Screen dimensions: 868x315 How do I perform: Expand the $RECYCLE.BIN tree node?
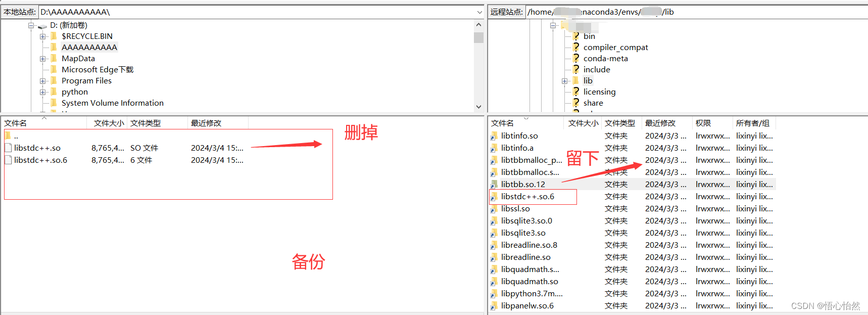click(42, 36)
